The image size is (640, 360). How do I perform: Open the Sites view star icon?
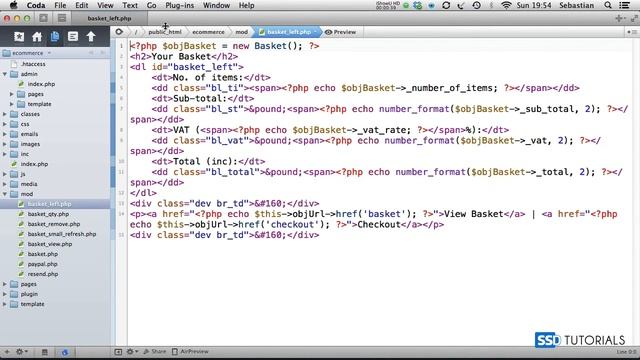click(x=19, y=36)
